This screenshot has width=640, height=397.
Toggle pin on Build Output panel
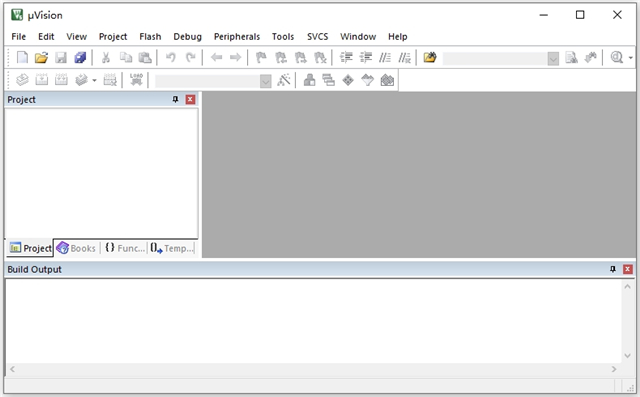[613, 269]
